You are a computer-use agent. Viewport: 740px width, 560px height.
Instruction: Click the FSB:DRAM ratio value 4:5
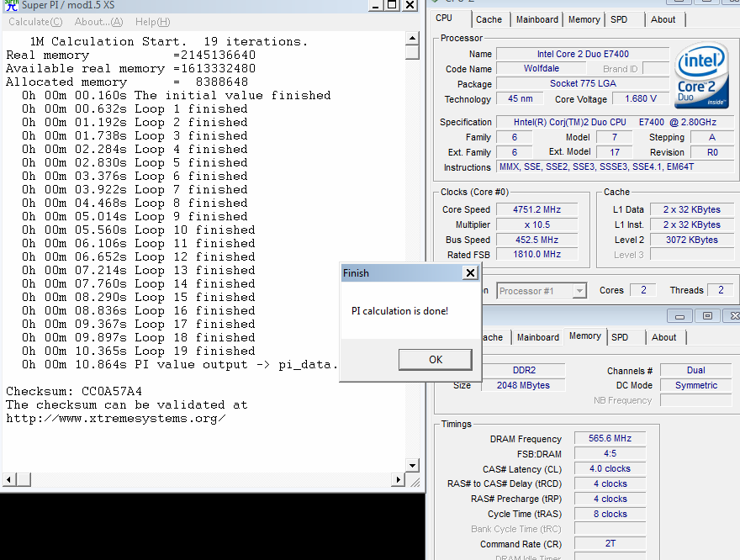coord(610,453)
